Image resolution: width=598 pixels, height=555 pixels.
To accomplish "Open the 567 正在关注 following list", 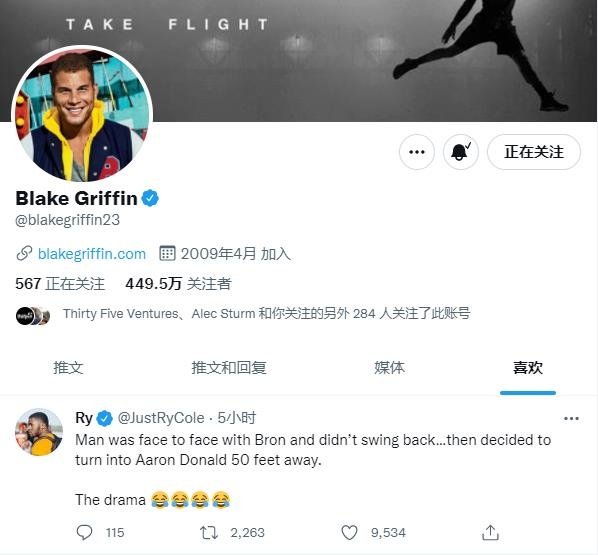I will pos(60,283).
